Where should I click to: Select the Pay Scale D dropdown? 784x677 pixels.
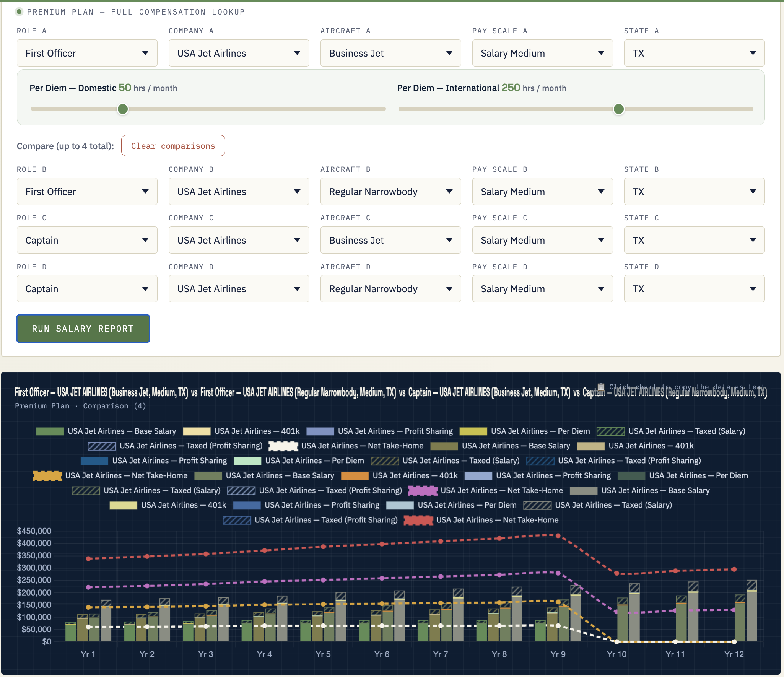543,289
